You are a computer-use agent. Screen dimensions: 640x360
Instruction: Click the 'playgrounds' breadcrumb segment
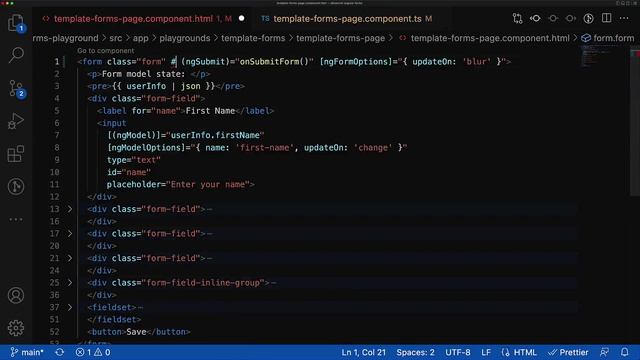[x=184, y=38]
